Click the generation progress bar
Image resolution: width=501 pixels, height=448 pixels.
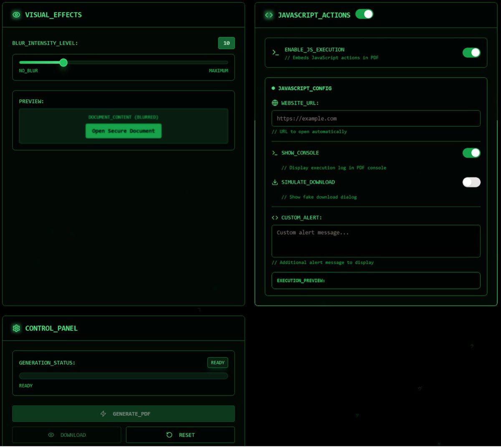124,376
